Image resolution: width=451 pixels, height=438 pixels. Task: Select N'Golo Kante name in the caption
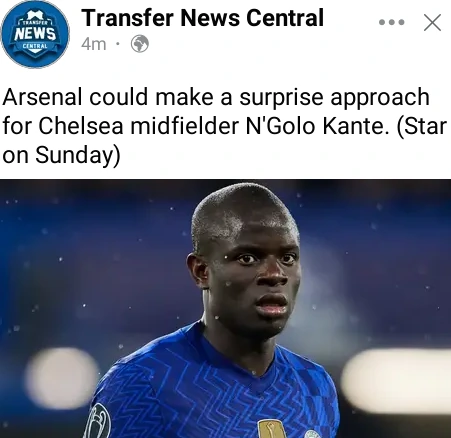tap(317, 126)
